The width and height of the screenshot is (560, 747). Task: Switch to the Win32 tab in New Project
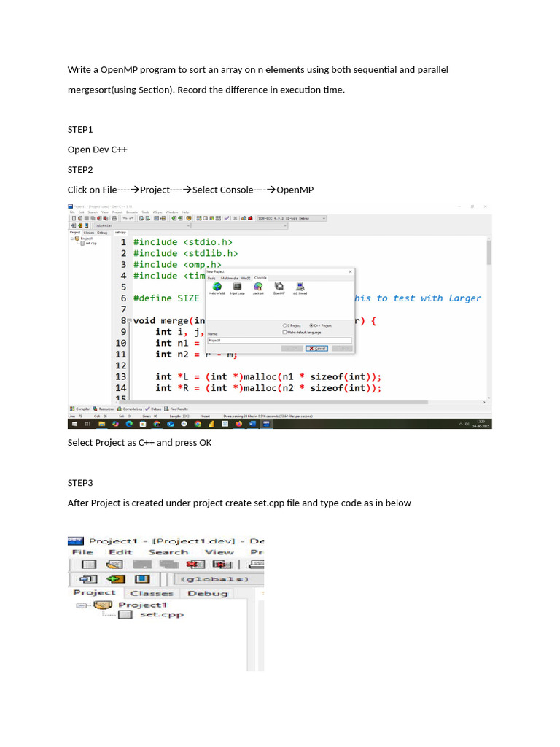coord(246,278)
